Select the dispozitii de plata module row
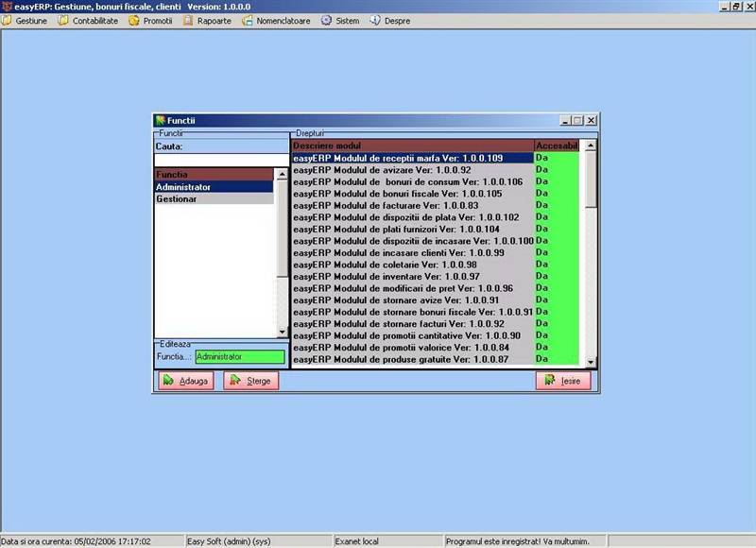 413,217
